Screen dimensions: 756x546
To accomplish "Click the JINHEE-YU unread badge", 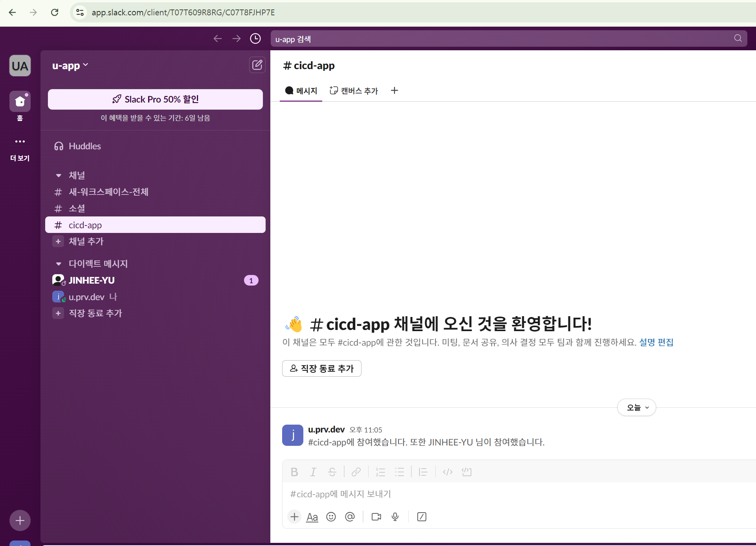I will click(x=251, y=280).
